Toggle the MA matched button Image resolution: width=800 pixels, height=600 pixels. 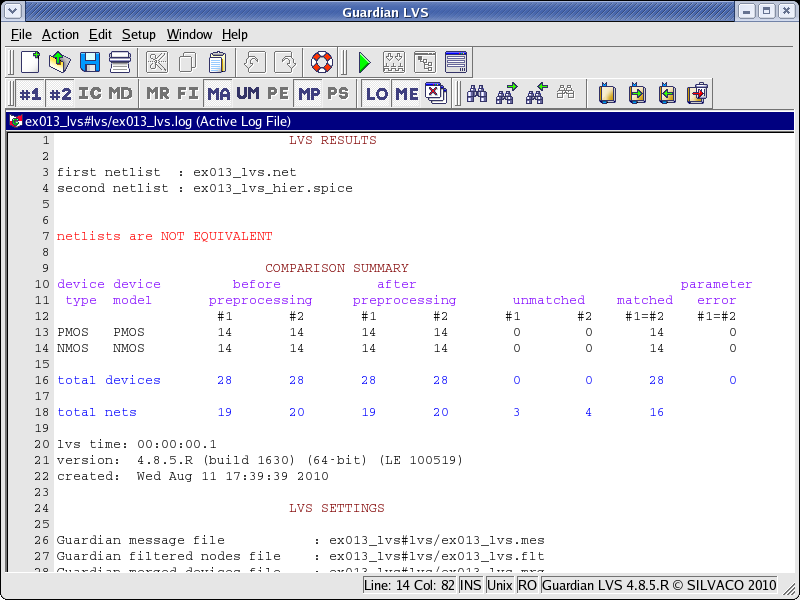pyautogui.click(x=218, y=94)
